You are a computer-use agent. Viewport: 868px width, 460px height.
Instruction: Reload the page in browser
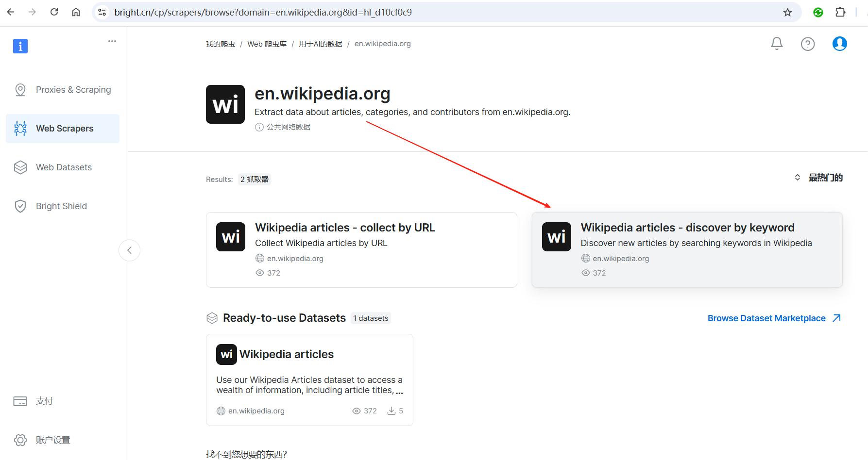pos(54,12)
